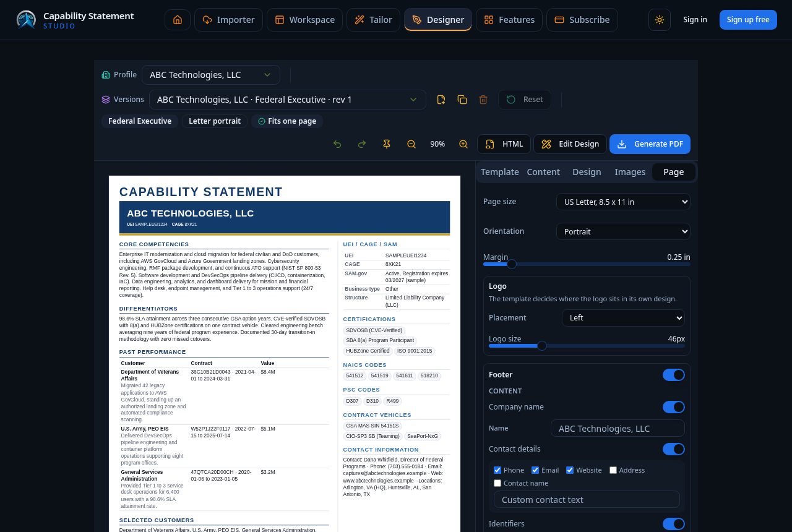Check the Address checkbox
The width and height of the screenshot is (792, 532).
[x=613, y=470]
